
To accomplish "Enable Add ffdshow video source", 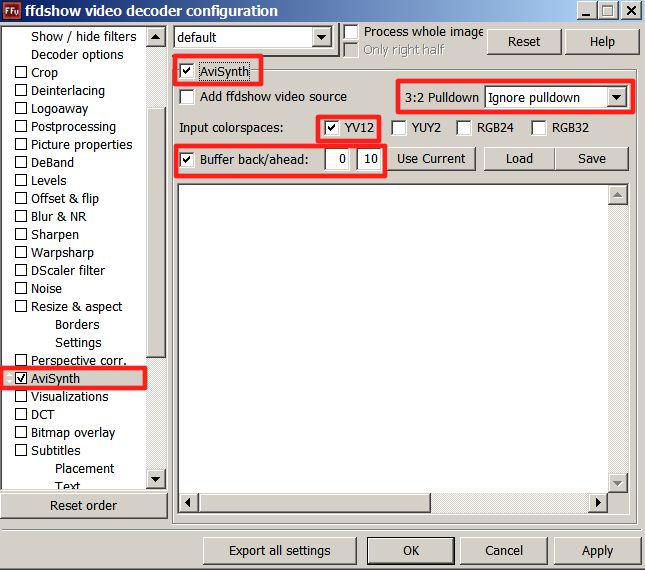I will coord(187,97).
